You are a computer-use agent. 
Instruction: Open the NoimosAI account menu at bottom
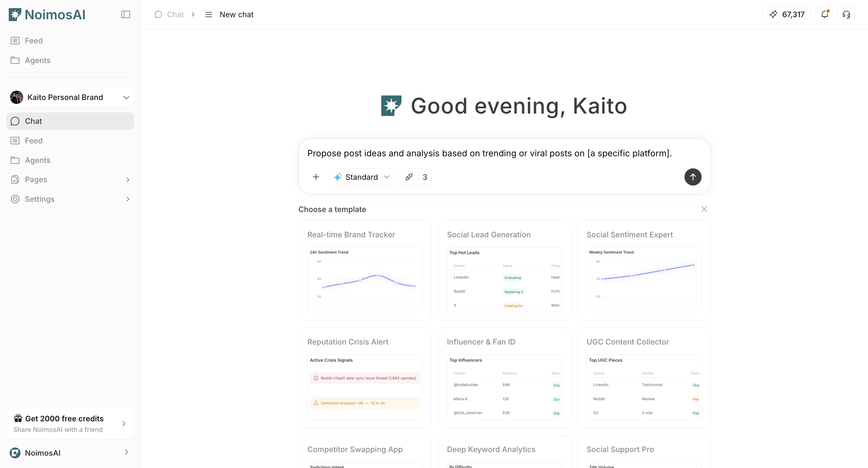tap(70, 453)
